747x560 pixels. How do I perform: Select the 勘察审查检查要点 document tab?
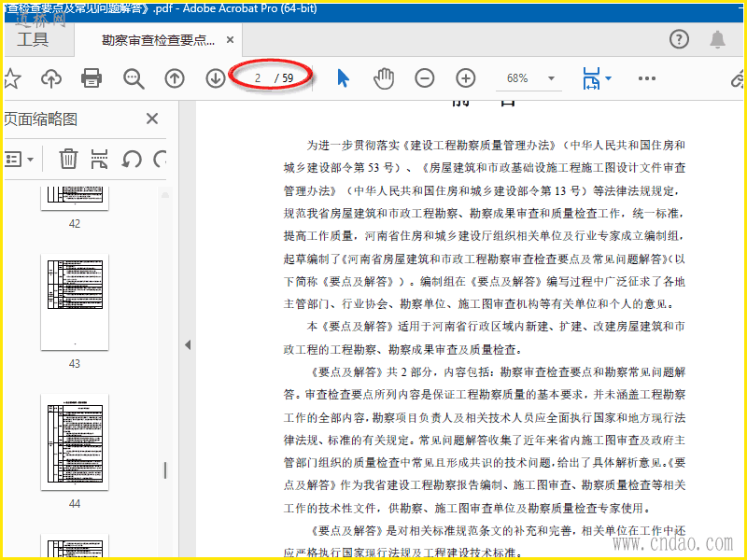(158, 40)
